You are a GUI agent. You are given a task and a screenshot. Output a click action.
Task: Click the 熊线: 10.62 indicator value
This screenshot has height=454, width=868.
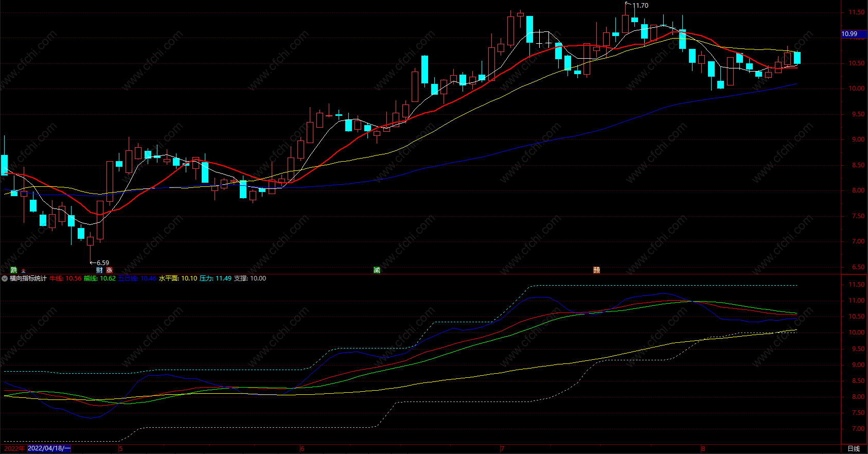pos(100,278)
